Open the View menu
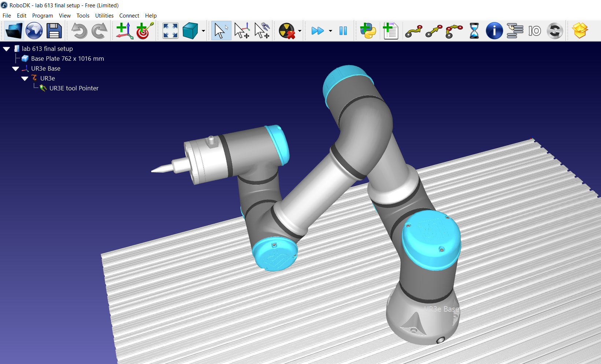Viewport: 601px width, 364px height. coord(65,15)
